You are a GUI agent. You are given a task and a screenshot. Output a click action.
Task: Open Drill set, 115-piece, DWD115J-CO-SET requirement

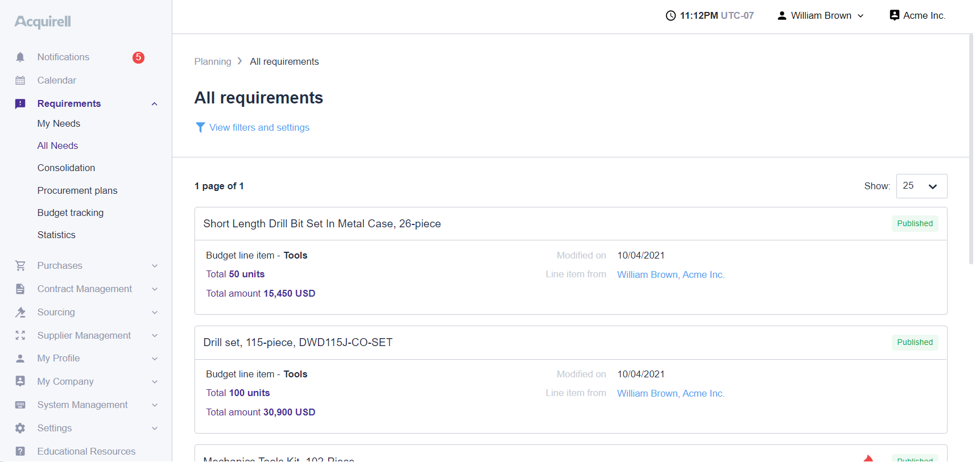(x=298, y=342)
